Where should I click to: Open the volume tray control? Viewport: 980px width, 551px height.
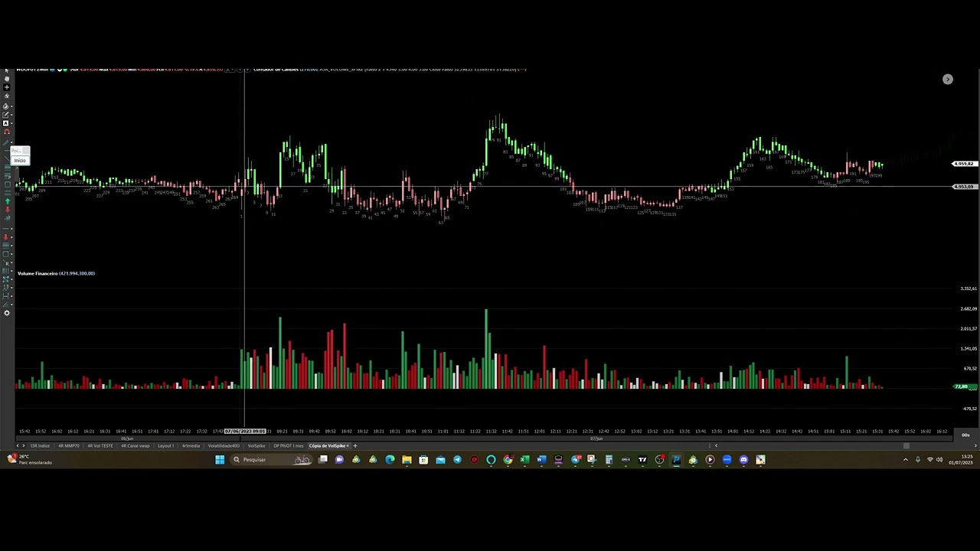point(939,459)
